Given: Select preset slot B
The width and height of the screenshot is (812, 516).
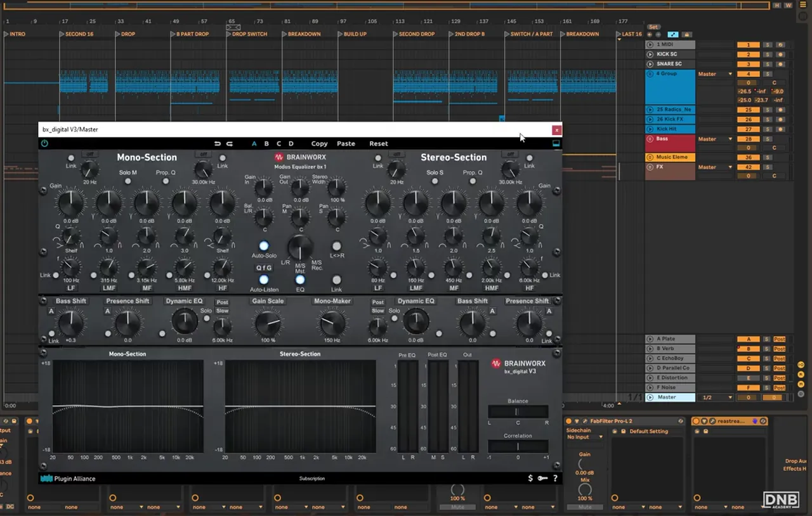Looking at the screenshot, I should (266, 144).
